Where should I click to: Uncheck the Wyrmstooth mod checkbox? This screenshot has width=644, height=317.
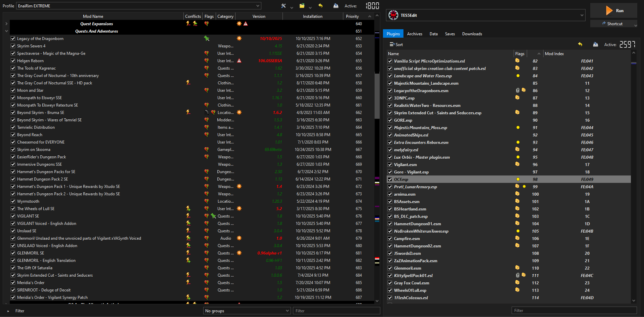point(13,201)
